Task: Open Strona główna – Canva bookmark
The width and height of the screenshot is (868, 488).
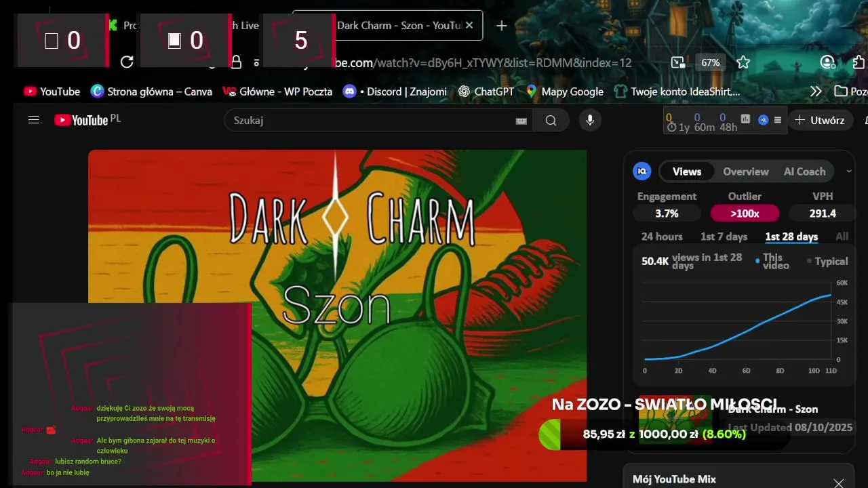Action: click(x=151, y=91)
